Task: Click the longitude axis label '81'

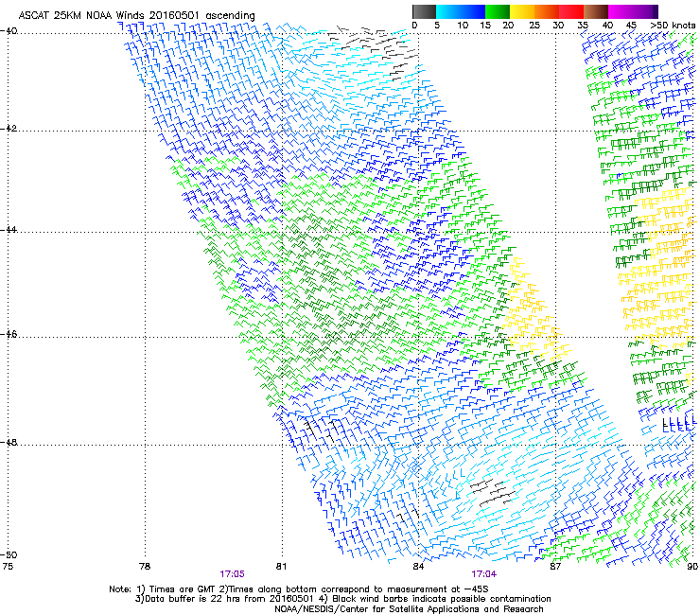Action: click(281, 567)
